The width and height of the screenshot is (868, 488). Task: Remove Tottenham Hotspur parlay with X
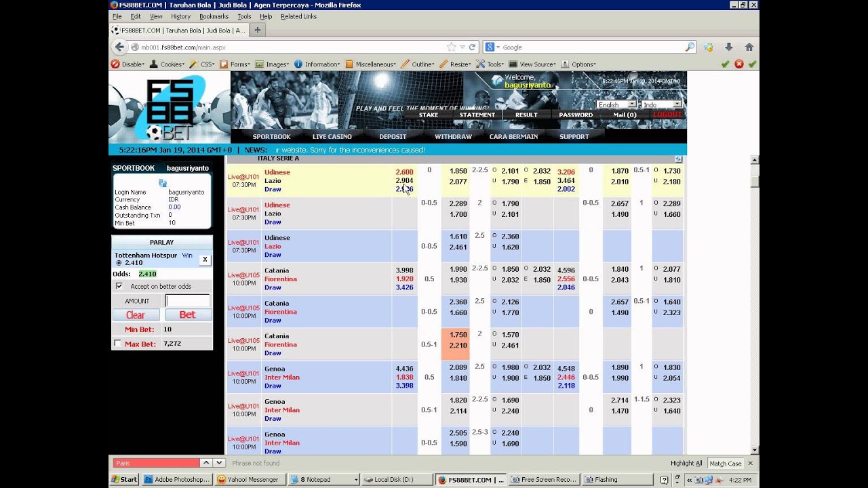point(205,260)
